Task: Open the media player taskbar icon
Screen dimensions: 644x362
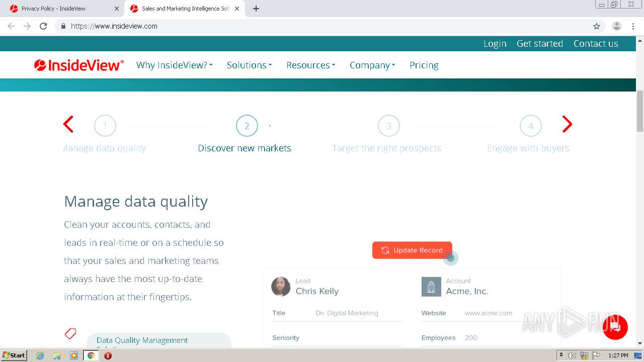Action: (x=74, y=355)
